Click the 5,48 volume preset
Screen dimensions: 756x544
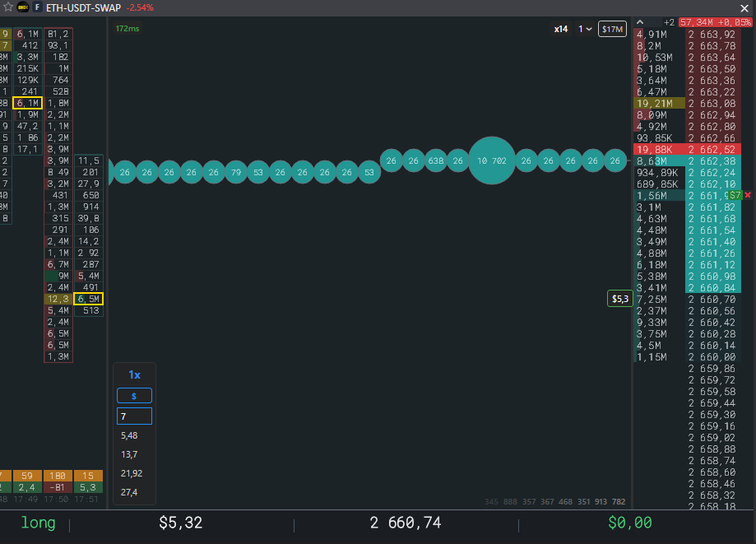pos(129,435)
